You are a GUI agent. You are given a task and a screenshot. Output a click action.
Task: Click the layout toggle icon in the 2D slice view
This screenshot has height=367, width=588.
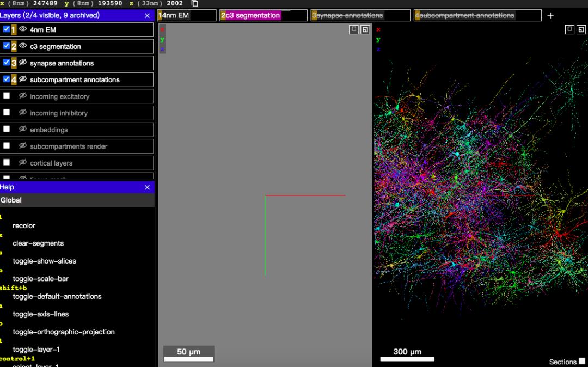365,29
